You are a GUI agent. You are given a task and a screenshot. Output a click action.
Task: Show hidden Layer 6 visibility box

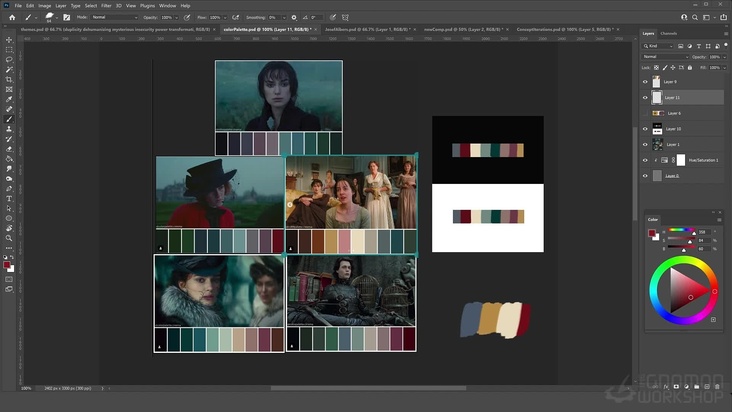(x=645, y=113)
